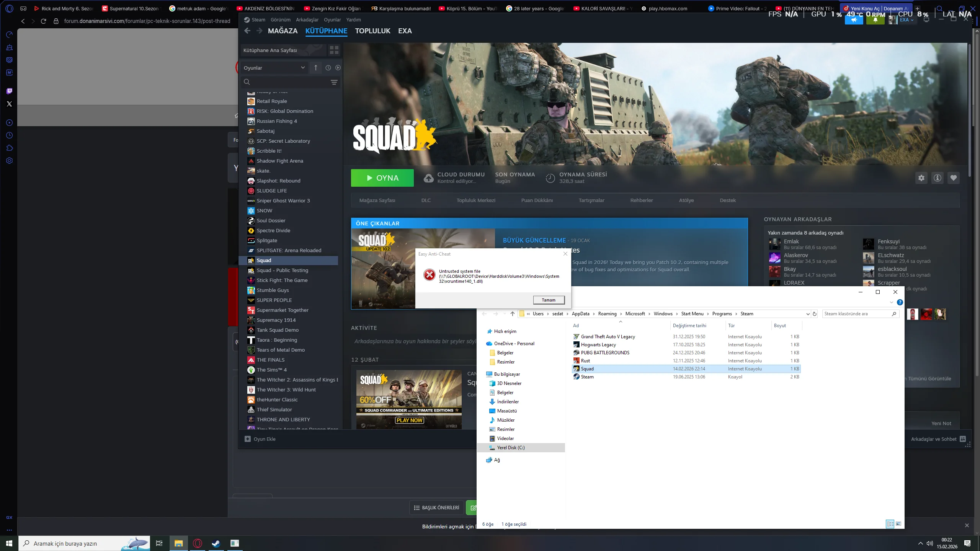This screenshot has width=980, height=551.
Task: Click the game info circle icon
Action: (x=937, y=178)
